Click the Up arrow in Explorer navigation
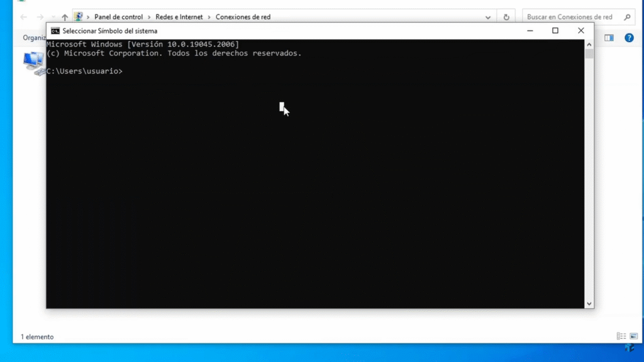This screenshot has height=362, width=644. point(65,17)
